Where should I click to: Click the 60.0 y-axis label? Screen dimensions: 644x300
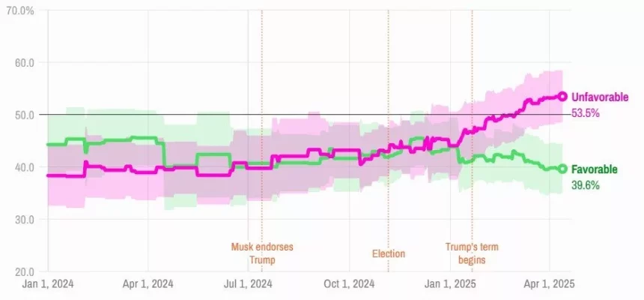25,62
